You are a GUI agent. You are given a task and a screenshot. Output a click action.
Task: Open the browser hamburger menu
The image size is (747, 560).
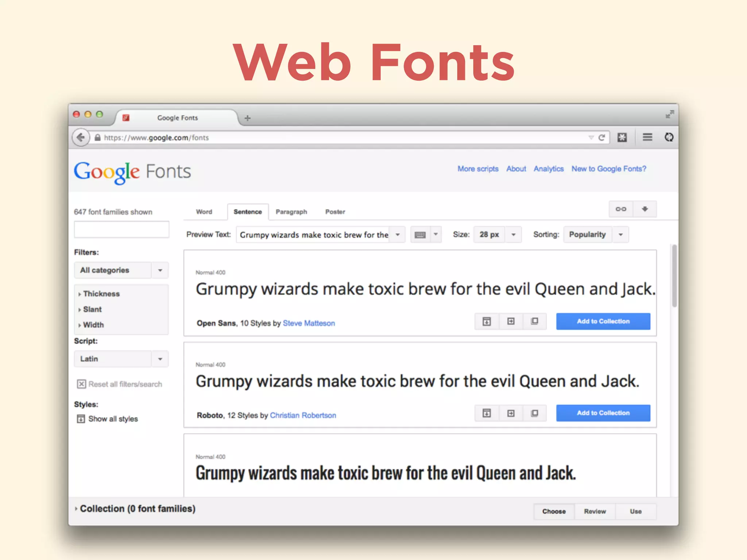tap(647, 137)
